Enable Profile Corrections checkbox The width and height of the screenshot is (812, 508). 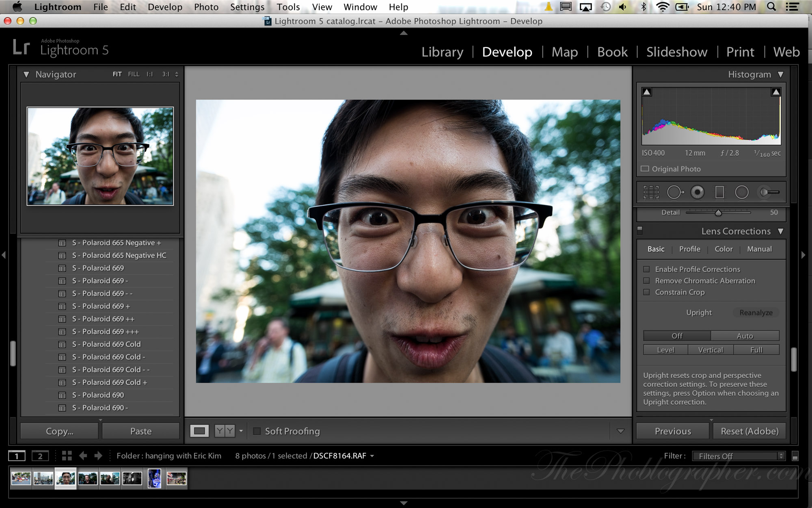coord(646,269)
